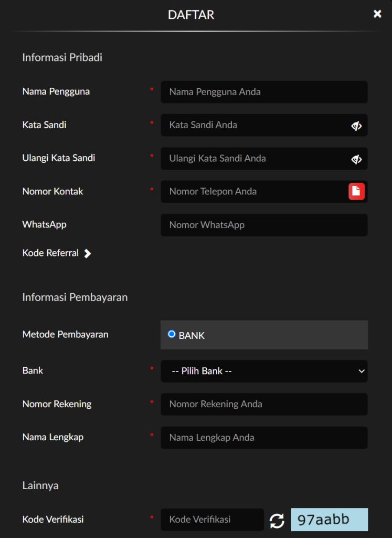Refresh the verification code image
The image size is (392, 538).
coord(277,521)
